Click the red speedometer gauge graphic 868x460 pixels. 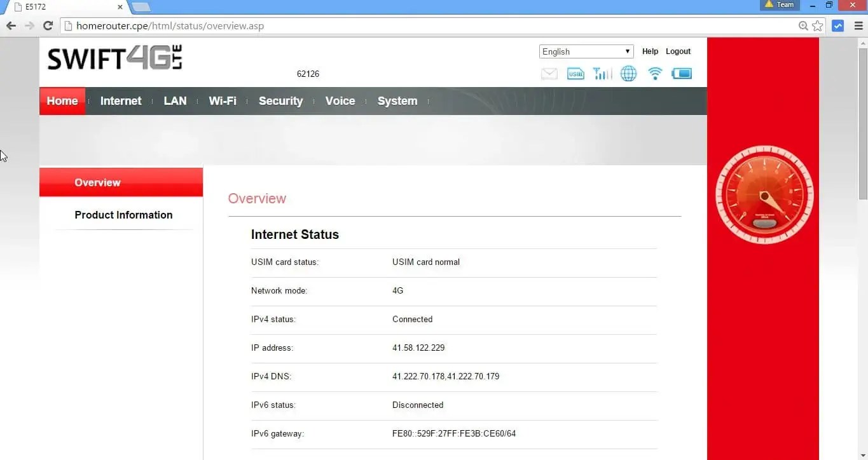(764, 194)
